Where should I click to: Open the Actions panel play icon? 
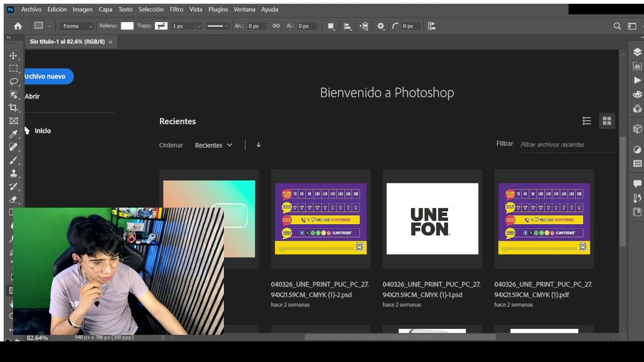637,80
